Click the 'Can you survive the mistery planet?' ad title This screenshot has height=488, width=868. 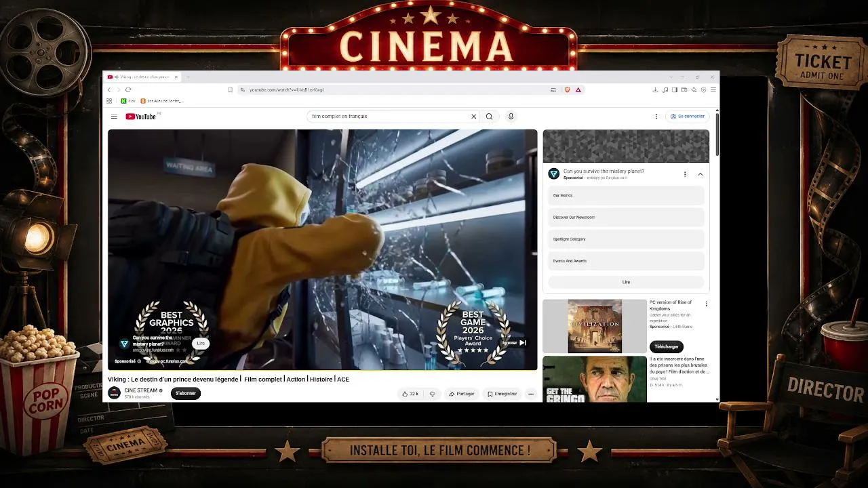pyautogui.click(x=604, y=171)
